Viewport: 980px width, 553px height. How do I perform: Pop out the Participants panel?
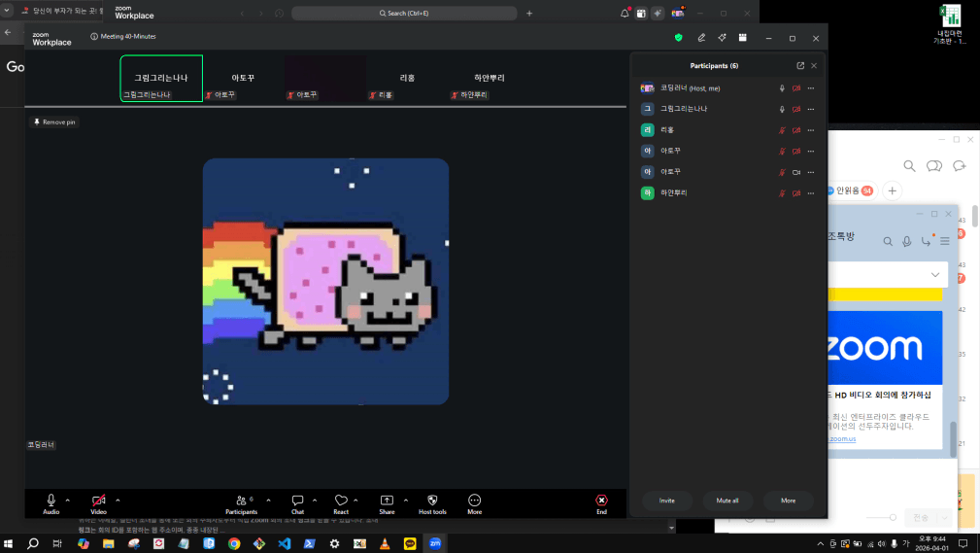tap(800, 66)
